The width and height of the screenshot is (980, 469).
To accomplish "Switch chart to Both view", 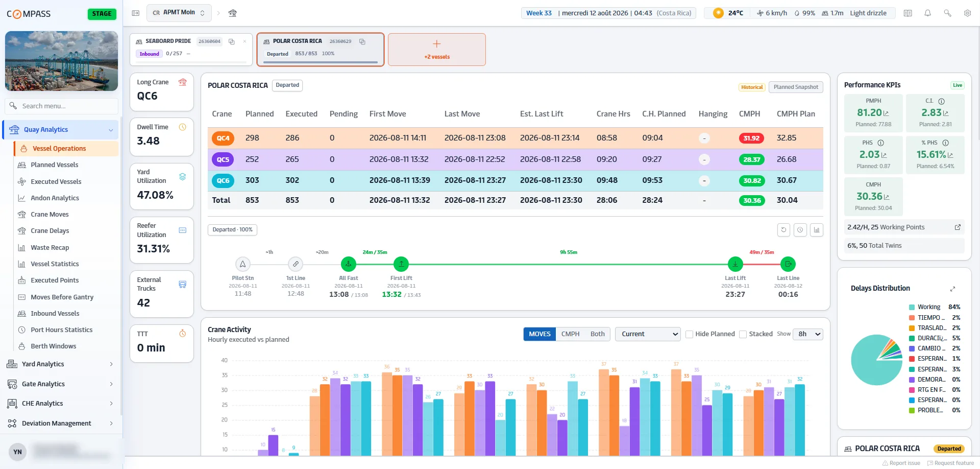I will 597,334.
